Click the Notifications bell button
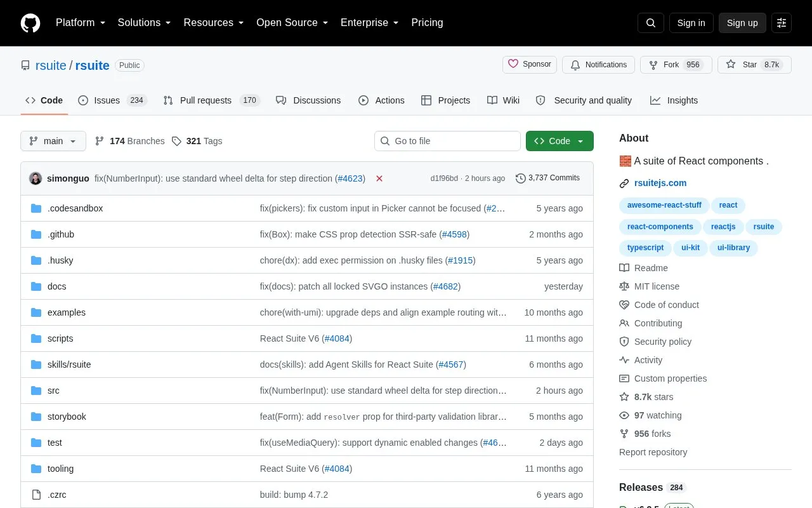This screenshot has height=508, width=812. point(598,65)
